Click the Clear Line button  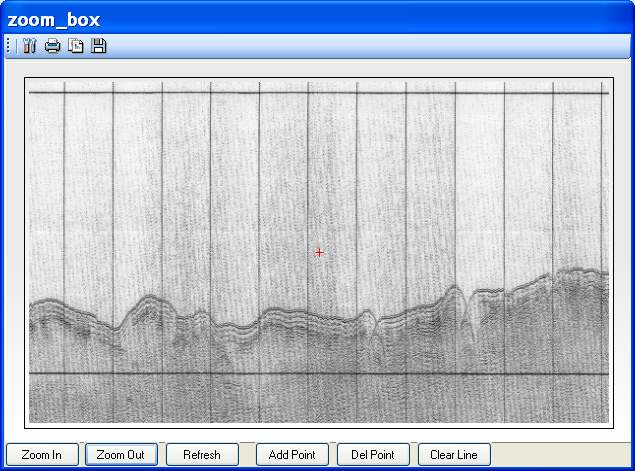454,455
